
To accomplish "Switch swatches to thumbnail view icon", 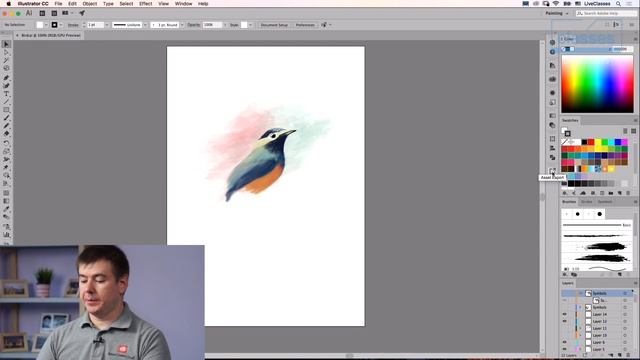I will (633, 131).
